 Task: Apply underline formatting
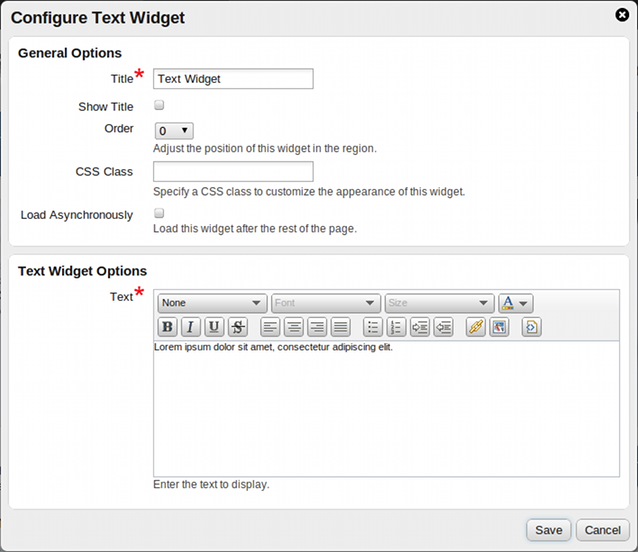(x=214, y=327)
